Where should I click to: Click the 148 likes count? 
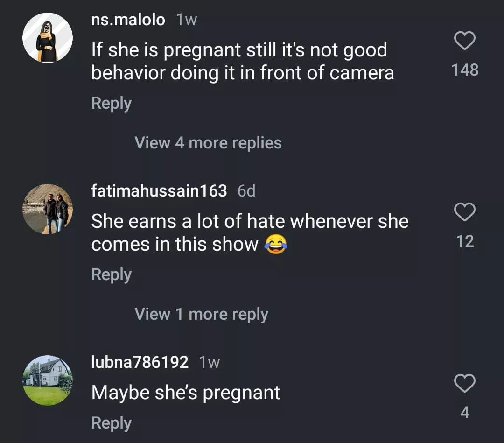click(x=465, y=70)
